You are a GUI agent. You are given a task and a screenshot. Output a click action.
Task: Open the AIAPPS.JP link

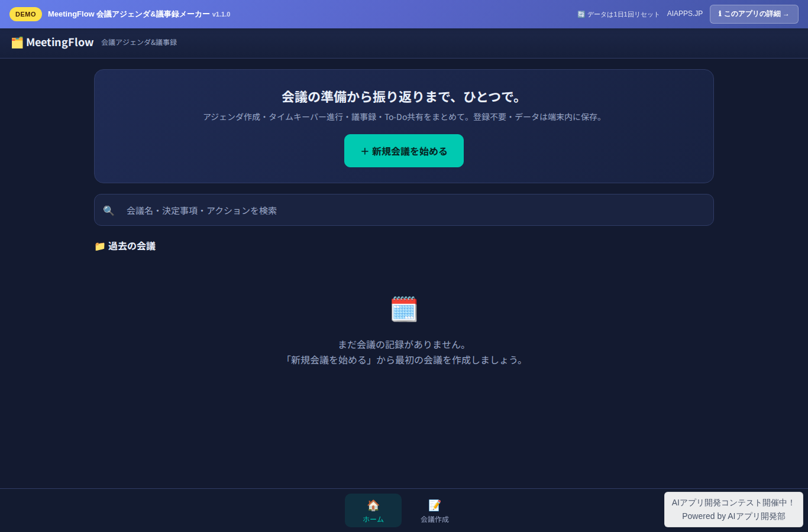(685, 14)
